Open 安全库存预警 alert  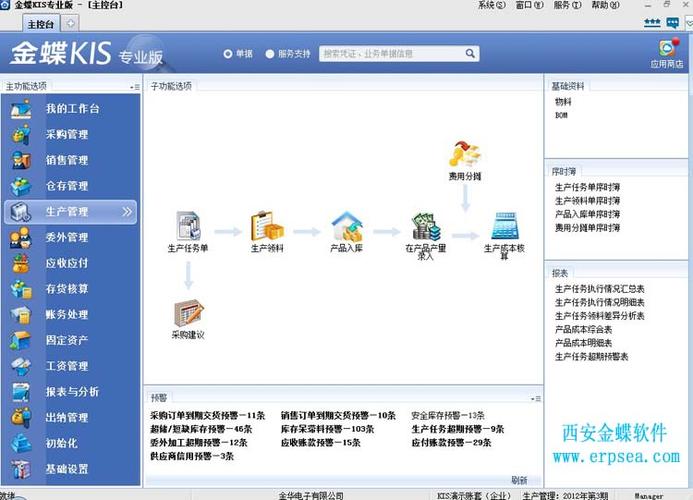[x=448, y=416]
